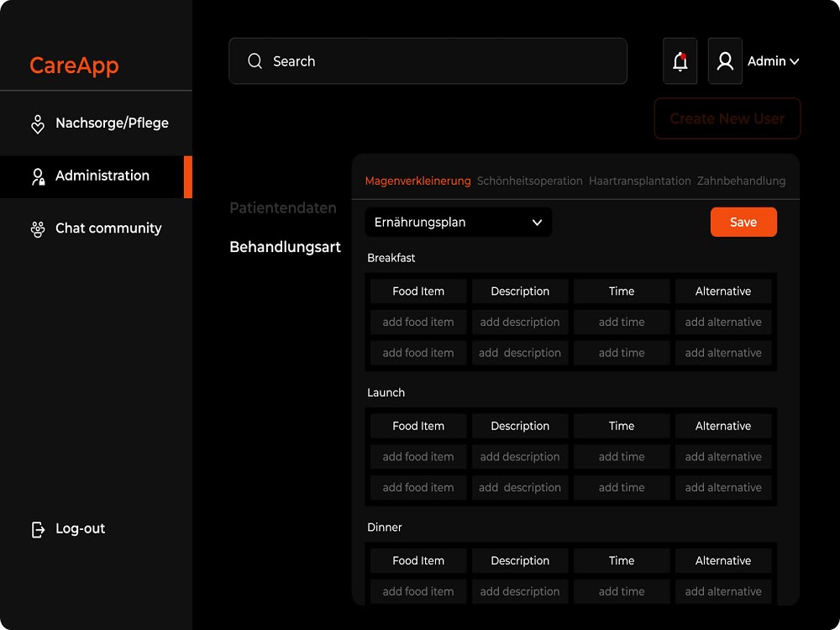Click the user profile avatar icon
This screenshot has width=840, height=630.
pyautogui.click(x=725, y=61)
